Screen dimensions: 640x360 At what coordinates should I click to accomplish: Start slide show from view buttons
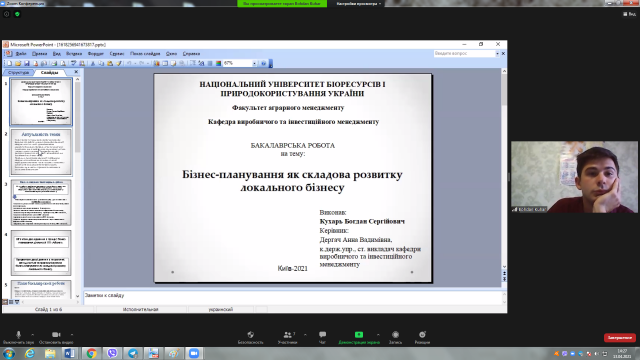(17, 302)
